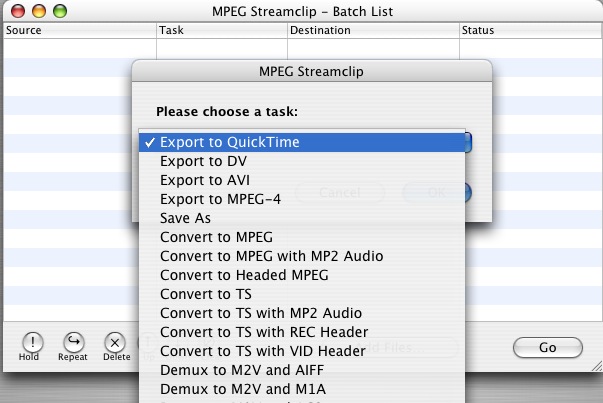
Task: Click the Status column header
Action: 530,30
